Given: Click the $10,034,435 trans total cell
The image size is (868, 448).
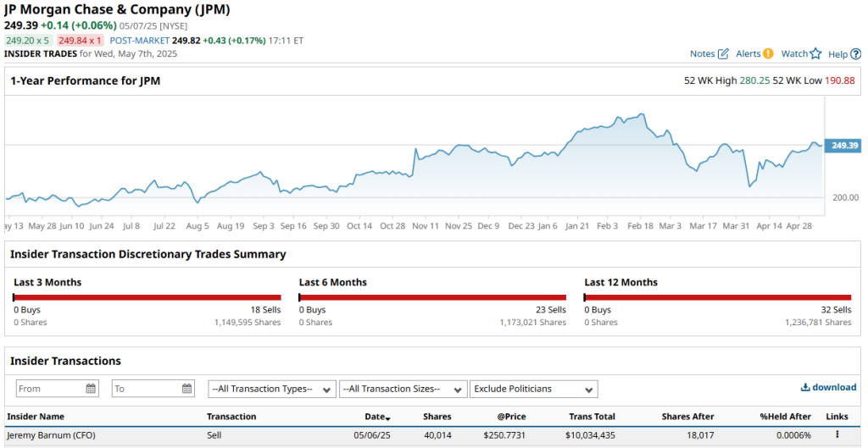Looking at the screenshot, I should (x=590, y=435).
